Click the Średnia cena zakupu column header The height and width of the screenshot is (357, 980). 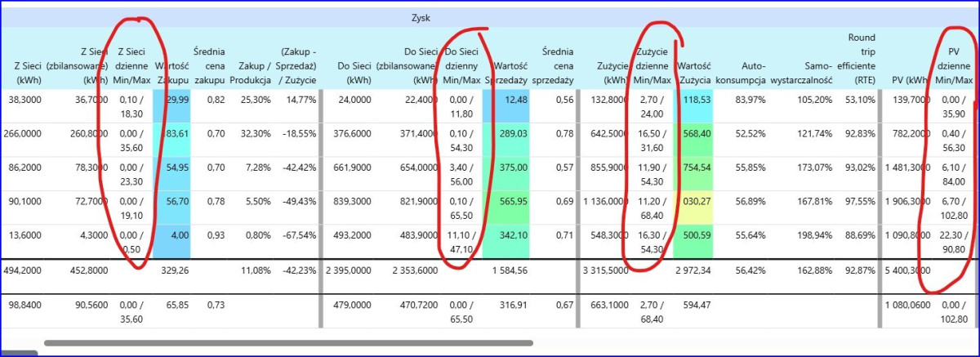(209, 65)
